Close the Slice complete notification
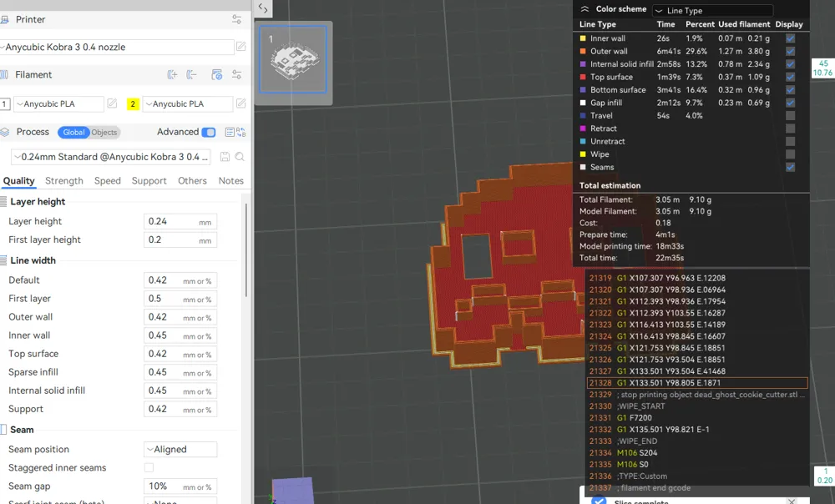Screen dimensions: 835x504 pyautogui.click(x=792, y=501)
